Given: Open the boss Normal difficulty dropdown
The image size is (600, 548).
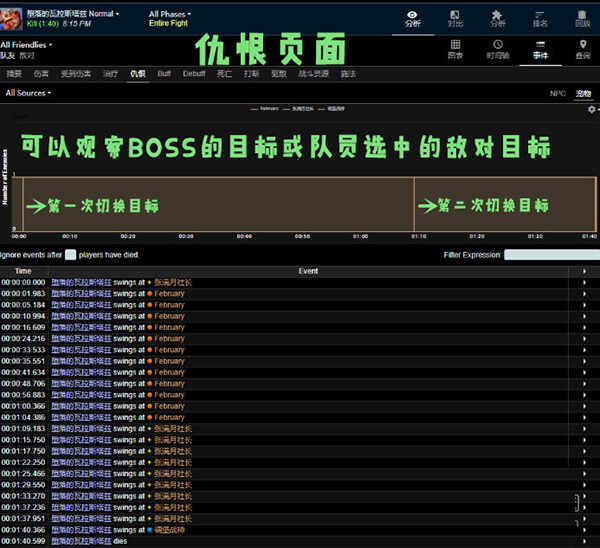Looking at the screenshot, I should [x=73, y=14].
